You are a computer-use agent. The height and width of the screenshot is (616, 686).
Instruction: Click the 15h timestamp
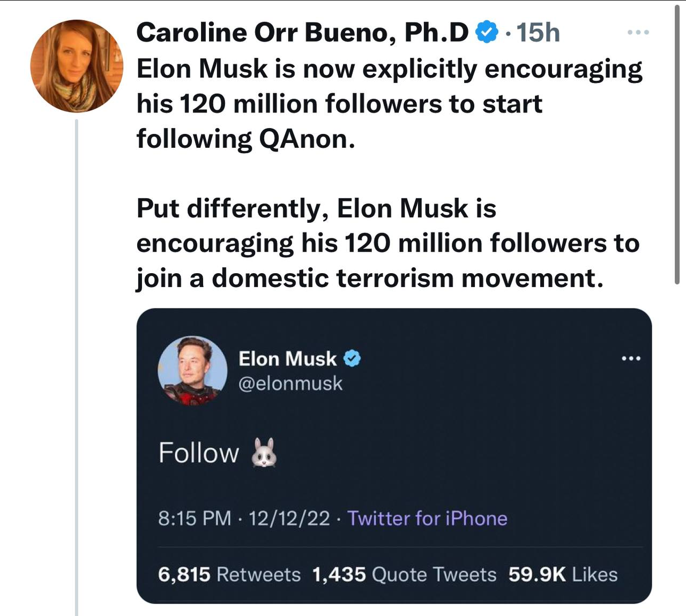[x=538, y=33]
